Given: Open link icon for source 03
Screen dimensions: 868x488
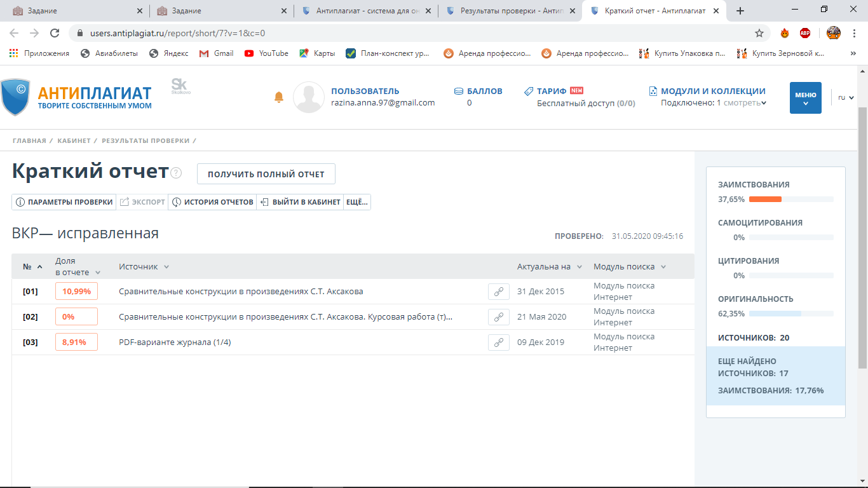Looking at the screenshot, I should click(x=499, y=342).
